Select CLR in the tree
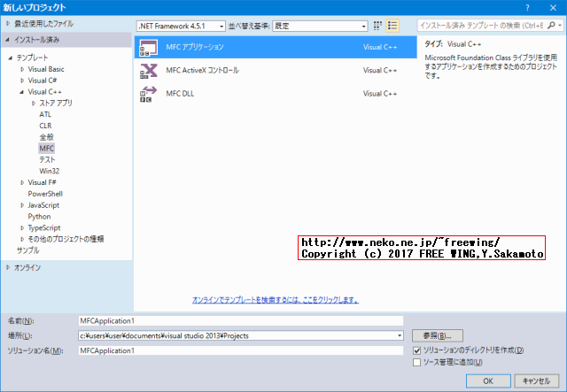The width and height of the screenshot is (567, 392). click(45, 126)
